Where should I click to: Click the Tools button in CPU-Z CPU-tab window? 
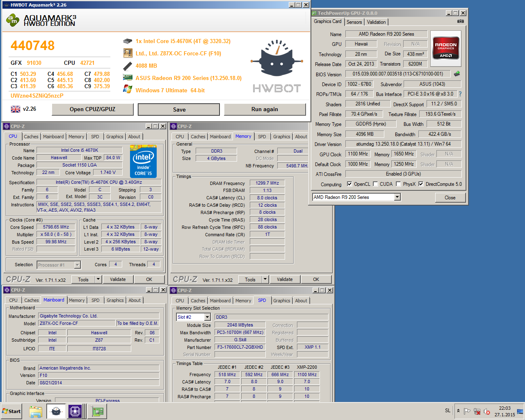tap(83, 279)
